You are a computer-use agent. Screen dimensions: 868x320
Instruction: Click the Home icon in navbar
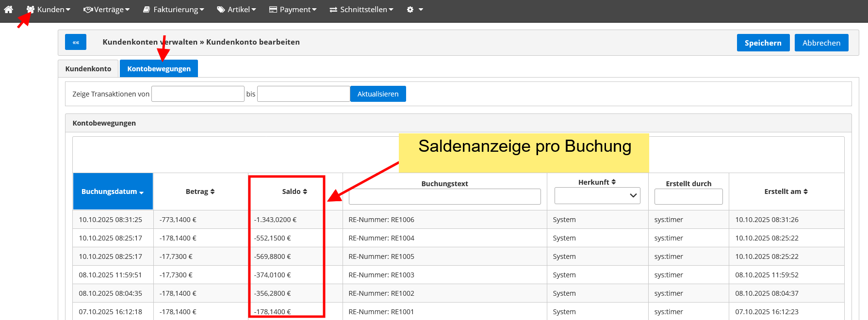(8, 9)
